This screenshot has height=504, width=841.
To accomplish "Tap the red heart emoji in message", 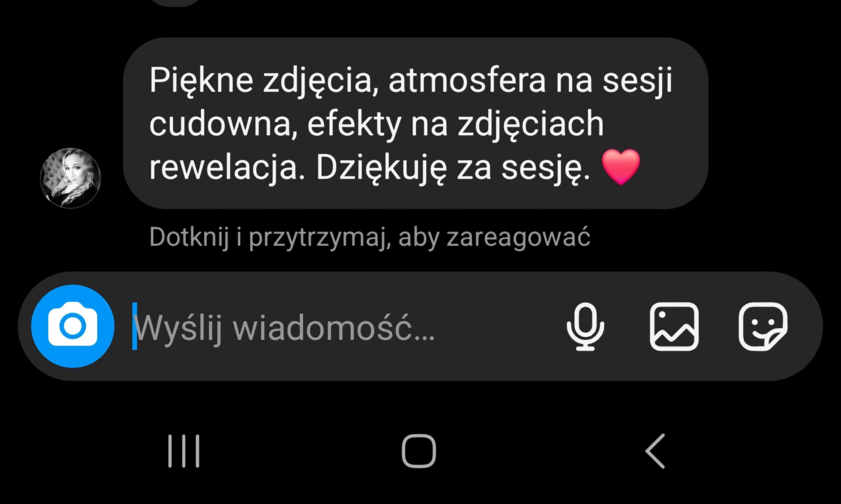I will click(x=621, y=167).
